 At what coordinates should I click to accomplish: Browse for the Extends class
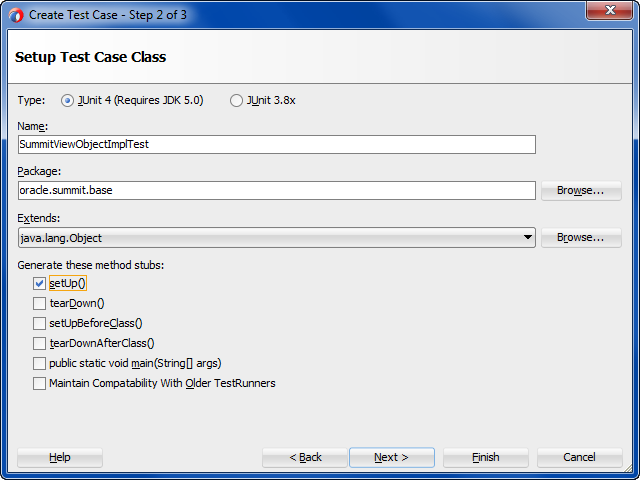pyautogui.click(x=581, y=238)
